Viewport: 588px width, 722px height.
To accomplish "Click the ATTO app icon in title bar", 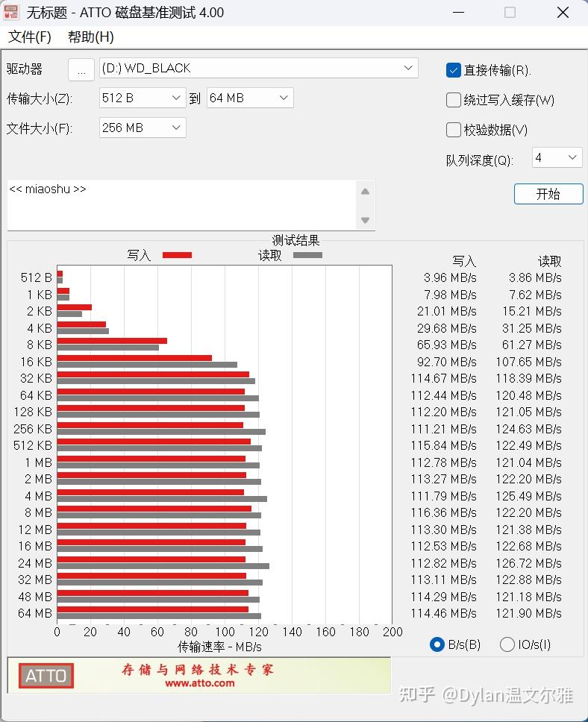I will (11, 12).
